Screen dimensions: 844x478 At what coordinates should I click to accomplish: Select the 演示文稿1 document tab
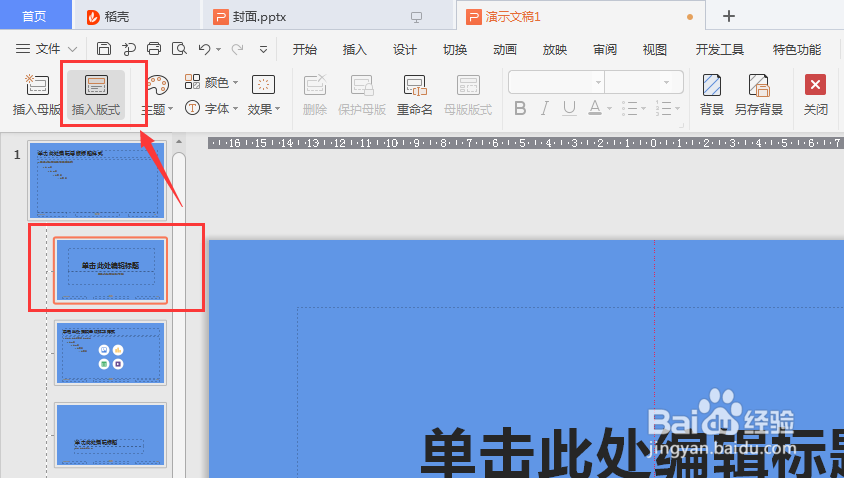coord(580,17)
